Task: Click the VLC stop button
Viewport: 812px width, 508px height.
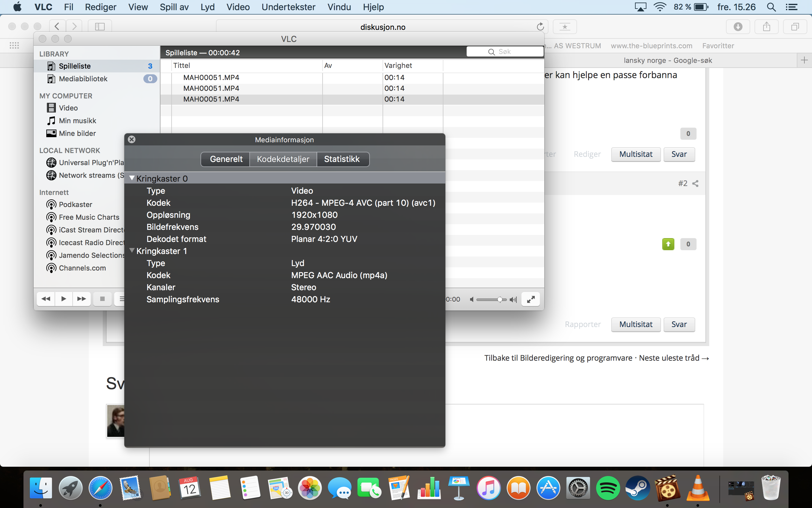Action: (x=102, y=299)
